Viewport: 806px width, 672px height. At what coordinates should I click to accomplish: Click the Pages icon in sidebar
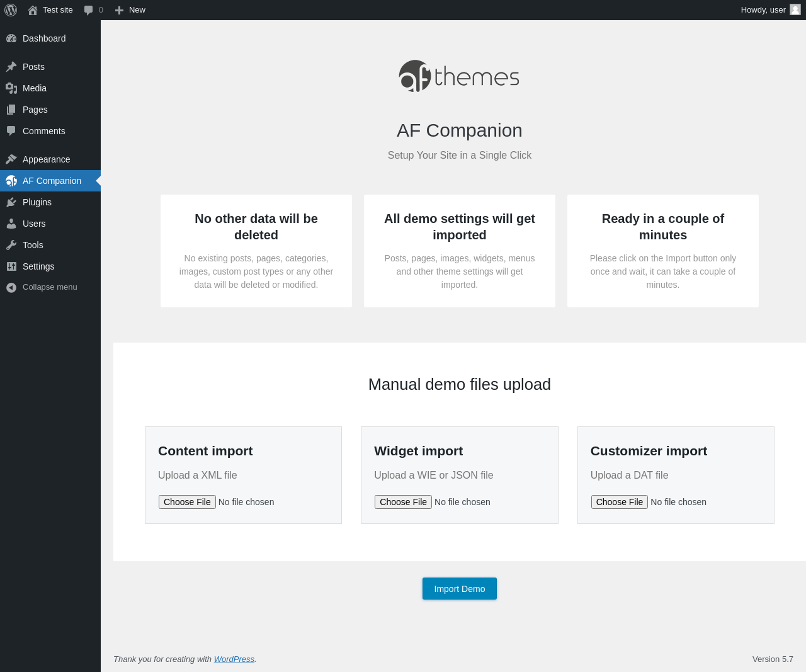pyautogui.click(x=11, y=110)
